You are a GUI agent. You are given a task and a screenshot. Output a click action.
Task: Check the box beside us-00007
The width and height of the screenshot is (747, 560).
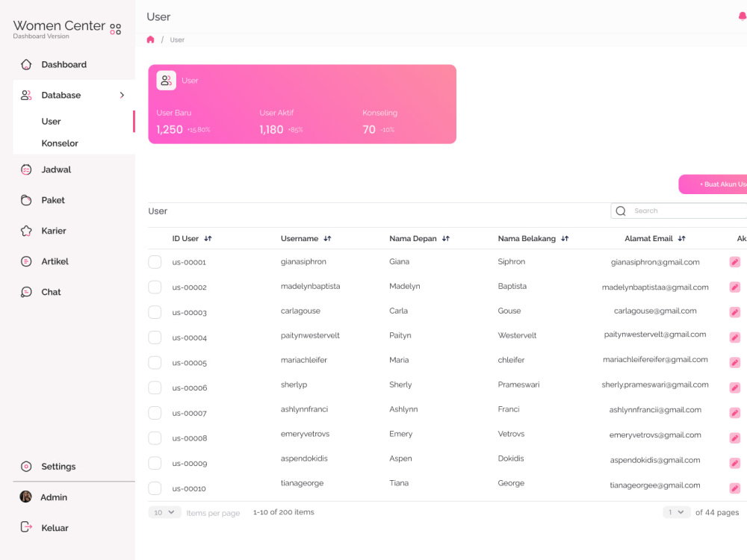coord(155,413)
